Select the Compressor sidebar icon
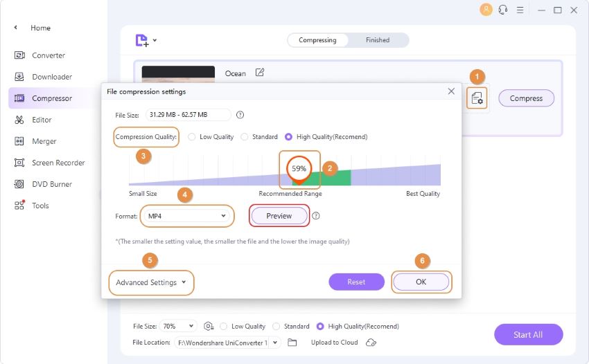The width and height of the screenshot is (589, 364). [19, 98]
